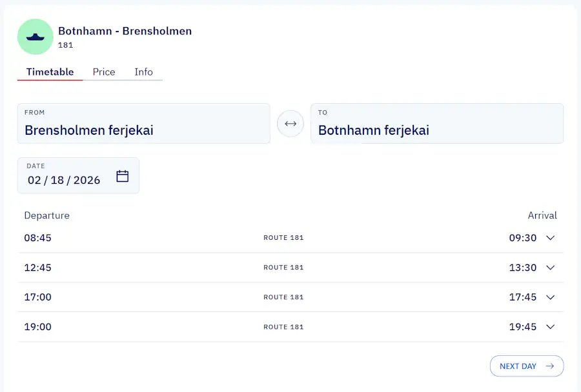Expand the 12:45 route details
This screenshot has height=392, width=581.
click(549, 267)
